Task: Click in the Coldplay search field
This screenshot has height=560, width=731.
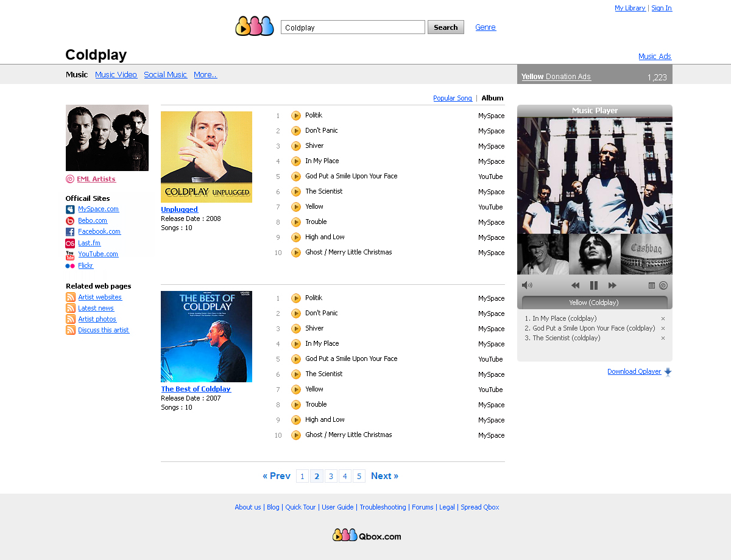Action: pyautogui.click(x=353, y=27)
